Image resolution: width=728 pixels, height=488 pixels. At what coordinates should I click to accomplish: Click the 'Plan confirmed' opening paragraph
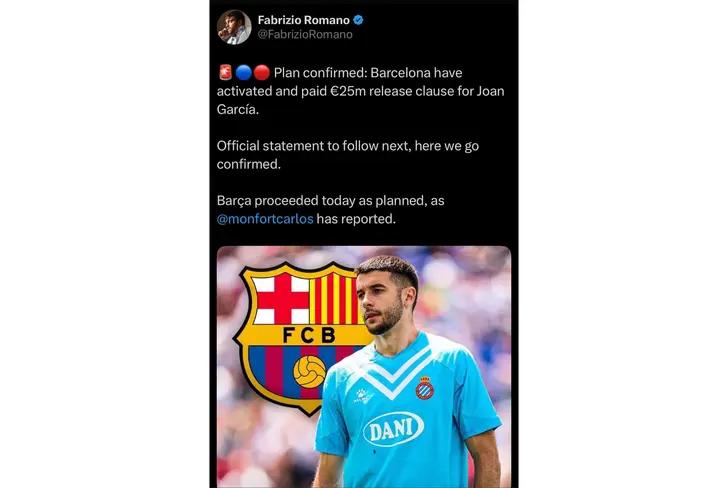(361, 91)
